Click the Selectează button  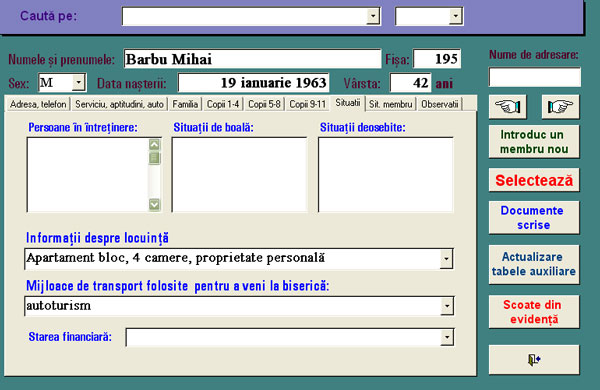click(534, 180)
